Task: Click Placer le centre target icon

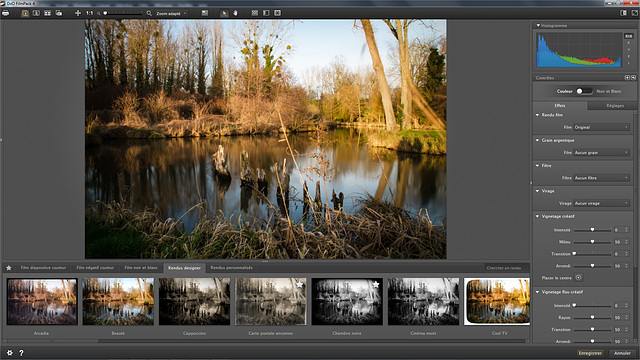Action: point(578,278)
